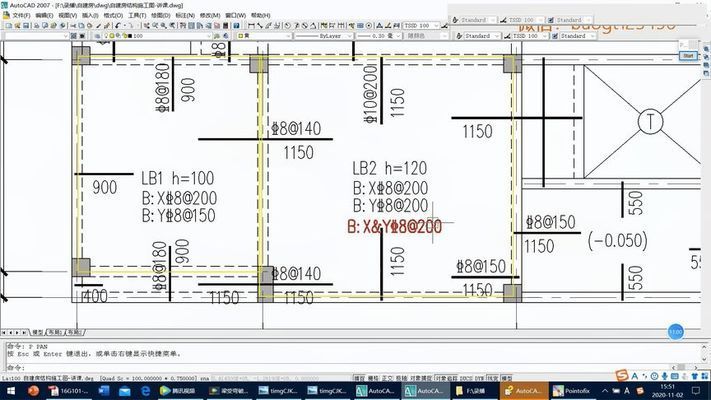This screenshot has height=400, width=711.
Task: Open the lower TSSD 100 dimension style dropdown
Action: coord(530,36)
